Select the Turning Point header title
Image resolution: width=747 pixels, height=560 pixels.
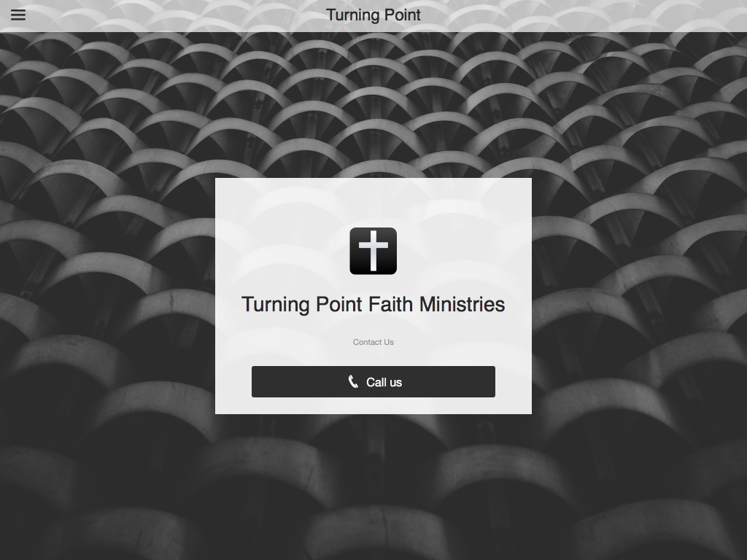click(x=373, y=15)
